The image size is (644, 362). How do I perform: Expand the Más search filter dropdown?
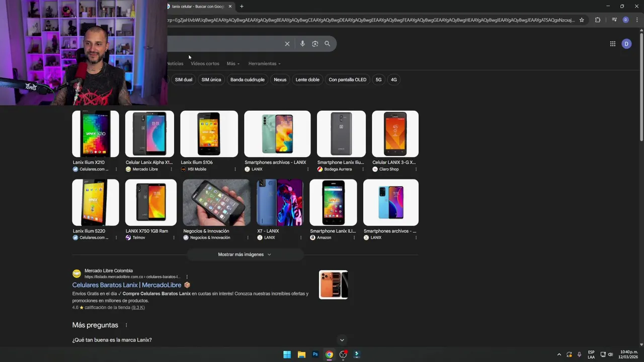pyautogui.click(x=233, y=64)
